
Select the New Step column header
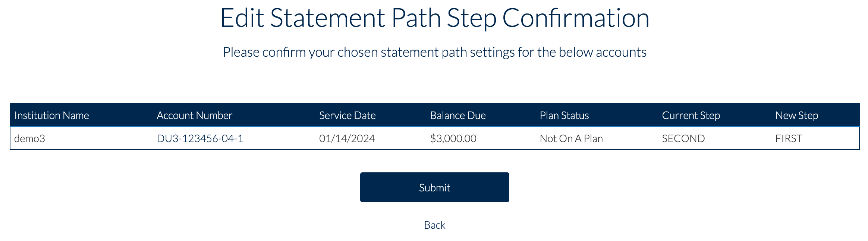click(797, 115)
